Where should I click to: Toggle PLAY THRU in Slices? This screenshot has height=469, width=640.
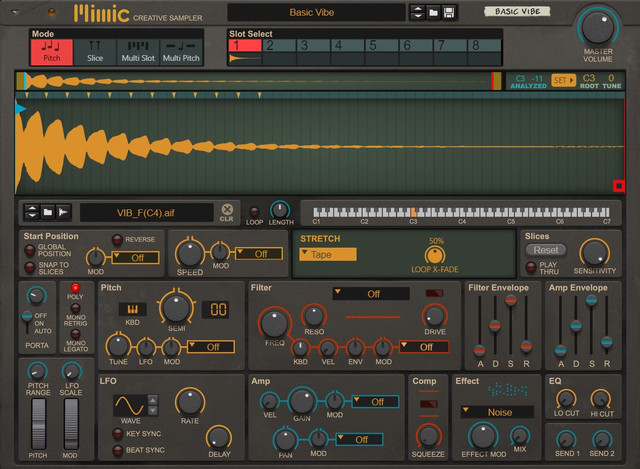click(x=531, y=268)
